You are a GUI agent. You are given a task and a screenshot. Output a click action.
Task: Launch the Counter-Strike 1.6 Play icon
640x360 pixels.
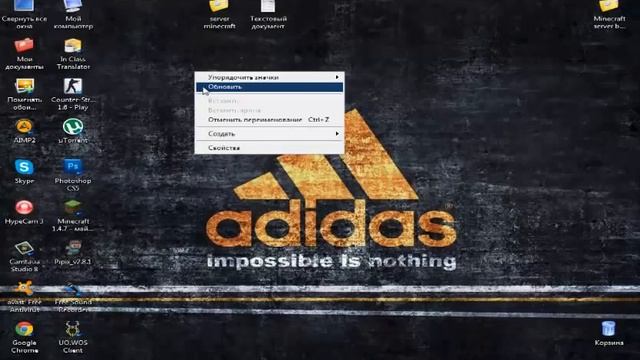[x=73, y=86]
